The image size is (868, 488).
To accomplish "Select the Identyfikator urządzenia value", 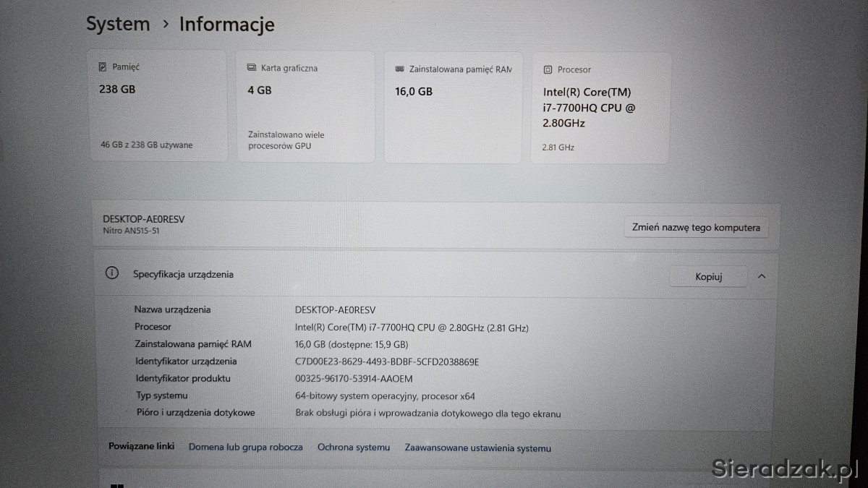I will (387, 361).
